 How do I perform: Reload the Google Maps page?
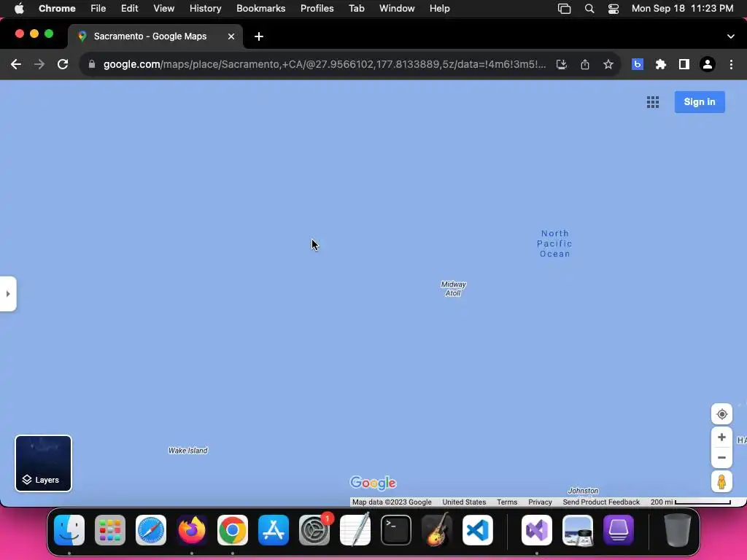click(63, 64)
